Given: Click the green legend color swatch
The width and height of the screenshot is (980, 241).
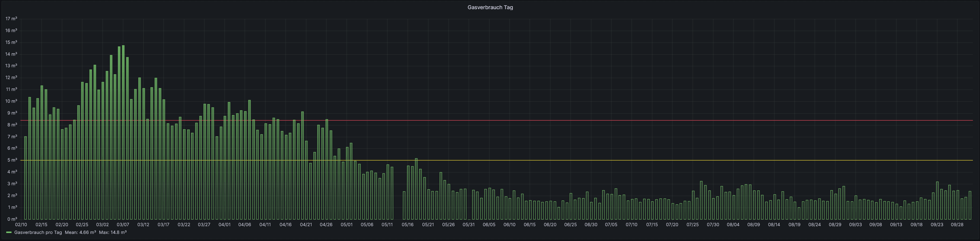Looking at the screenshot, I should (9, 232).
